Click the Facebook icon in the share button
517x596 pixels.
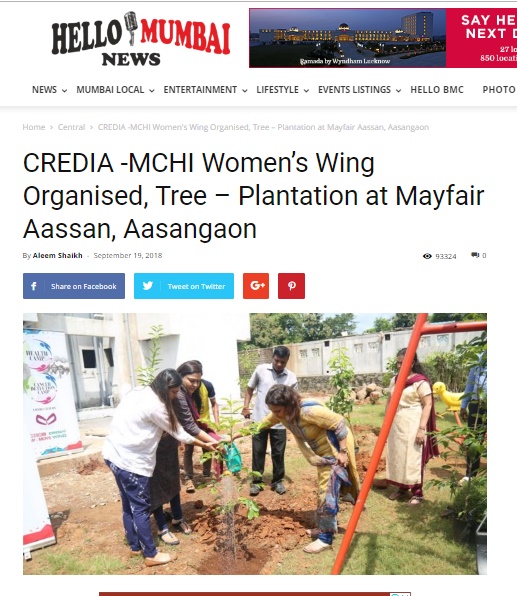[34, 286]
